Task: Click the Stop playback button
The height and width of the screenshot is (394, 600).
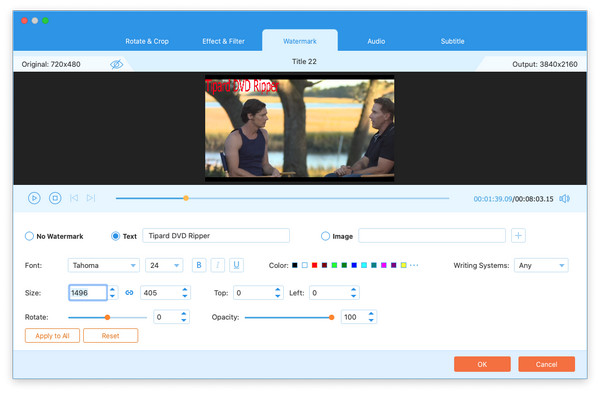Action: pyautogui.click(x=55, y=198)
